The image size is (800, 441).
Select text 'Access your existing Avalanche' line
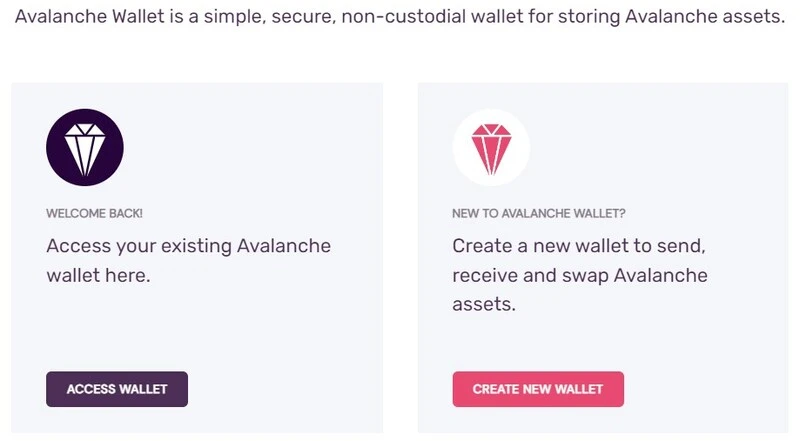[189, 247]
